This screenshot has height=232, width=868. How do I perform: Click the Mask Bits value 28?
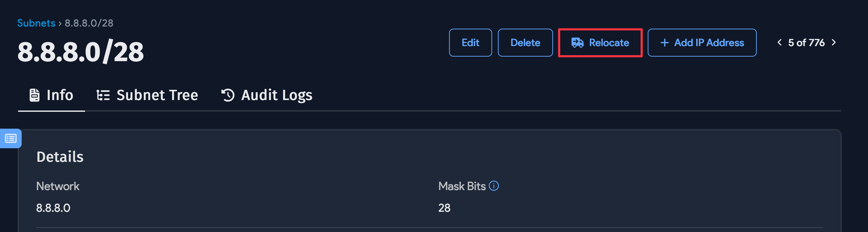tap(444, 208)
